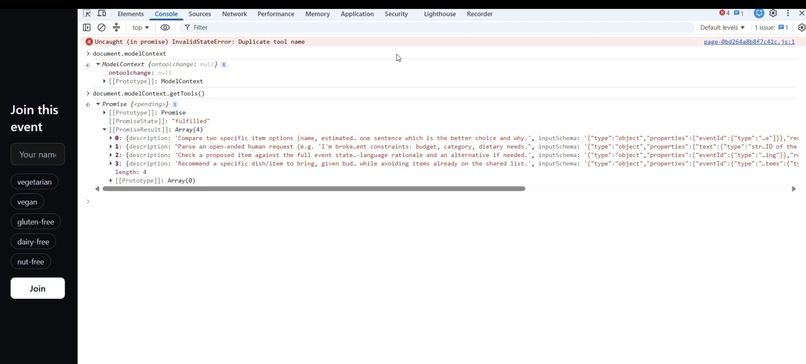Click the scrollbar left arrow

[97, 189]
